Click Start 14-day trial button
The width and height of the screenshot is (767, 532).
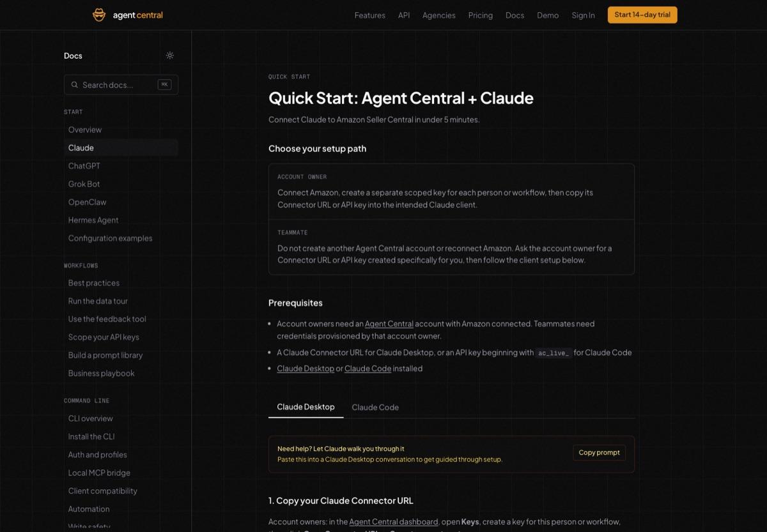coord(642,15)
